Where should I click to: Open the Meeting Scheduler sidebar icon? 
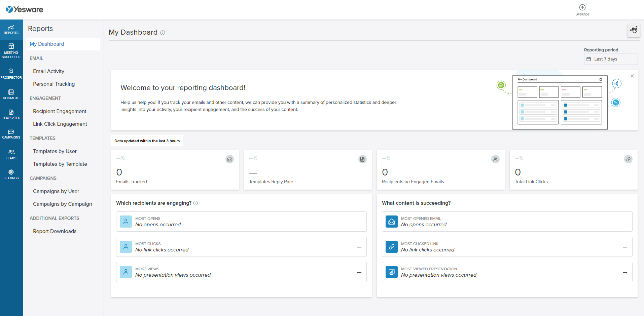11,51
